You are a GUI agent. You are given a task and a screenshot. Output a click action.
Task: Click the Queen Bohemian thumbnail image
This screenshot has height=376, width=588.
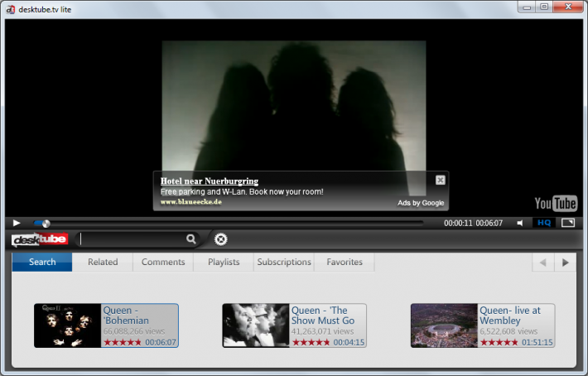[x=68, y=325]
